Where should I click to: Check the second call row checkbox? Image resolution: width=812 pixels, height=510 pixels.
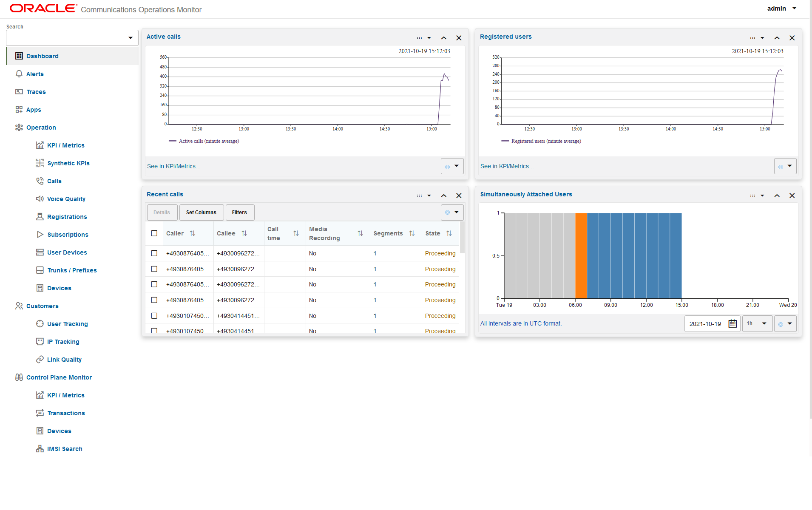click(154, 269)
